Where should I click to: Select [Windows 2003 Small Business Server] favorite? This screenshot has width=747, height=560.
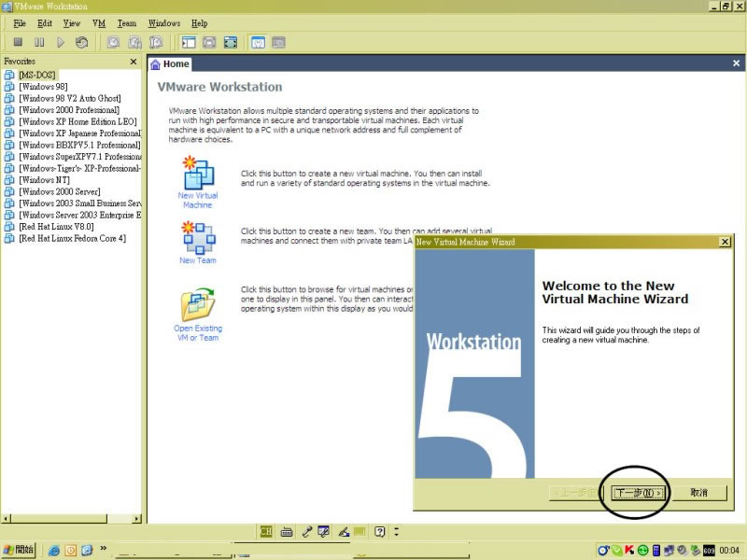click(79, 203)
